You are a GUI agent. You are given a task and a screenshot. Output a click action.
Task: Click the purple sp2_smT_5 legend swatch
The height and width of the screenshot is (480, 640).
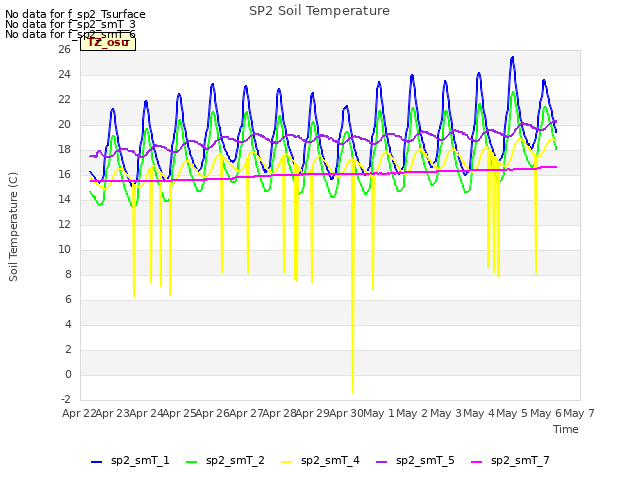point(382,462)
